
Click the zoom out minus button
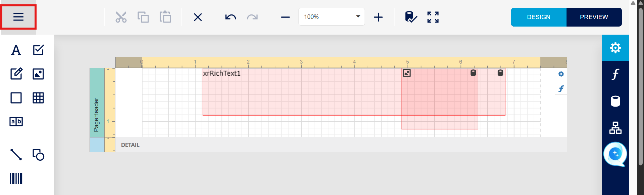(x=285, y=17)
